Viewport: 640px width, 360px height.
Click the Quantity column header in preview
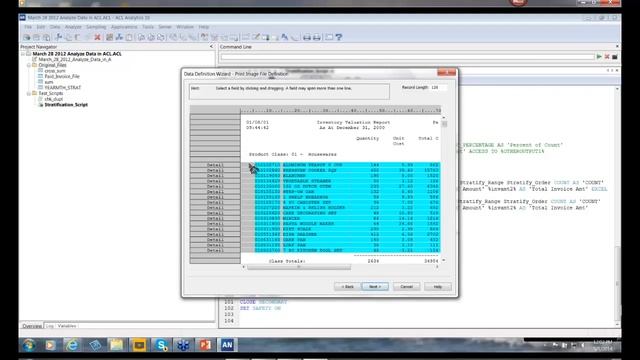(367, 138)
